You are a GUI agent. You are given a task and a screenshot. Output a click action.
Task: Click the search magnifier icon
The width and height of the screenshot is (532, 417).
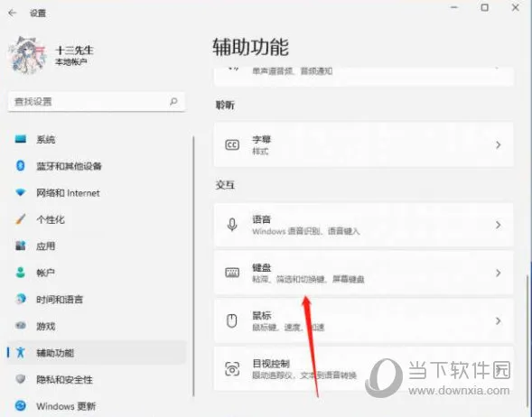point(173,101)
